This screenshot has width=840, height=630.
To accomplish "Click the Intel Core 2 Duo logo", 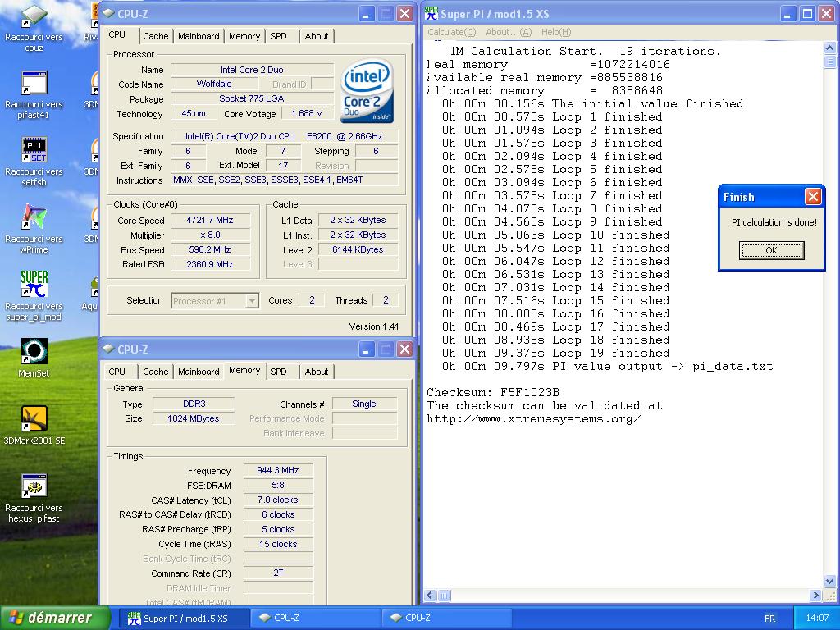I will (367, 91).
